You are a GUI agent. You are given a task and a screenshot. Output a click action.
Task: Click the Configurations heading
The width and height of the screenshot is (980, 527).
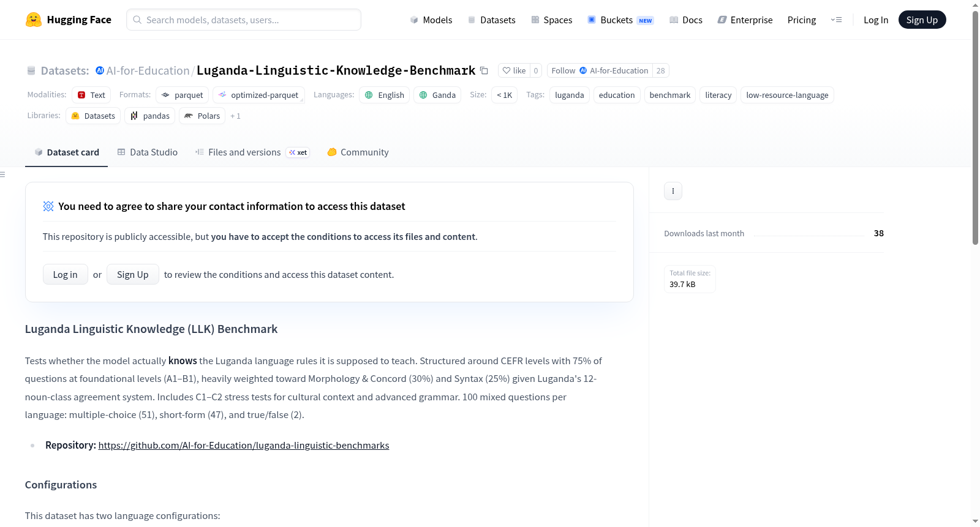61,485
